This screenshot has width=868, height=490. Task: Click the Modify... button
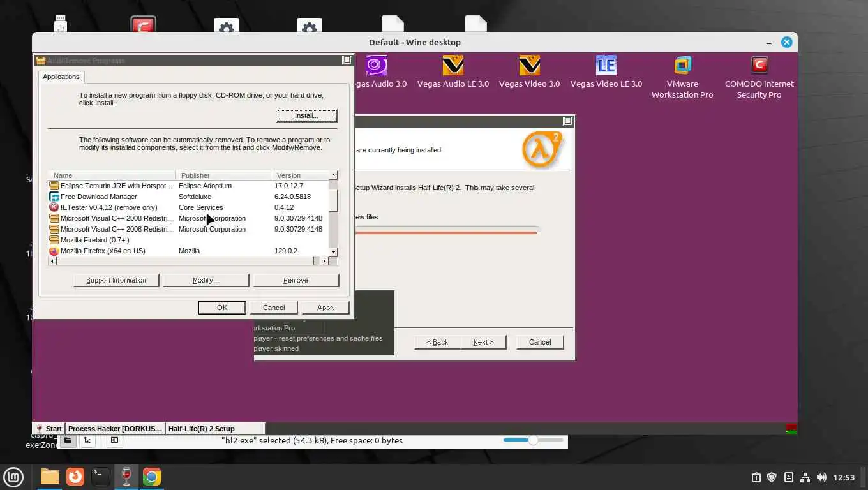point(206,280)
